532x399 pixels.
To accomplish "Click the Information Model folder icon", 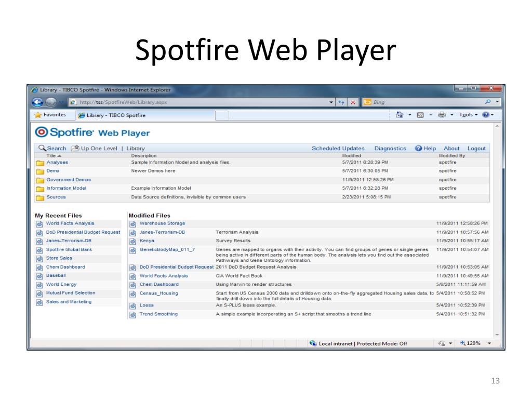I will coord(40,188).
